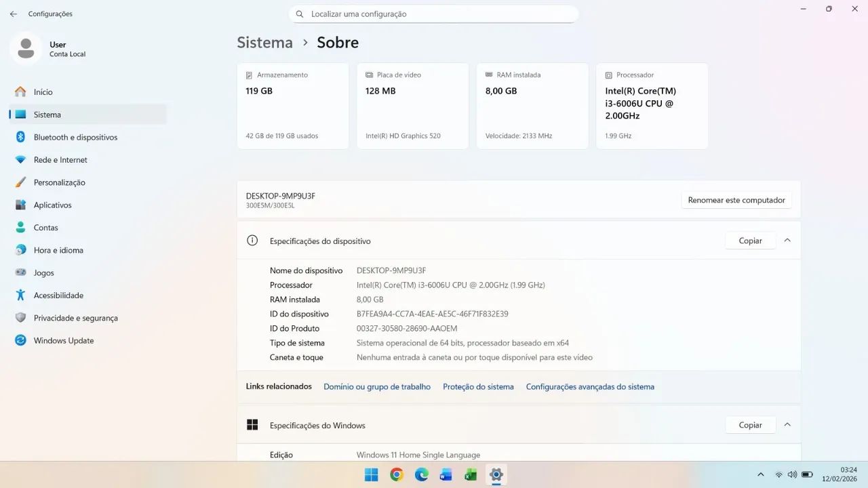Expand hidden icons in the system tray
This screenshot has height=488, width=868.
(760, 474)
